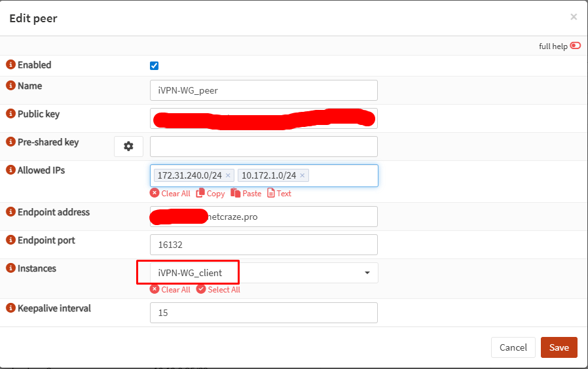Click the info icon next to Enabled
588x369 pixels.
(x=10, y=65)
